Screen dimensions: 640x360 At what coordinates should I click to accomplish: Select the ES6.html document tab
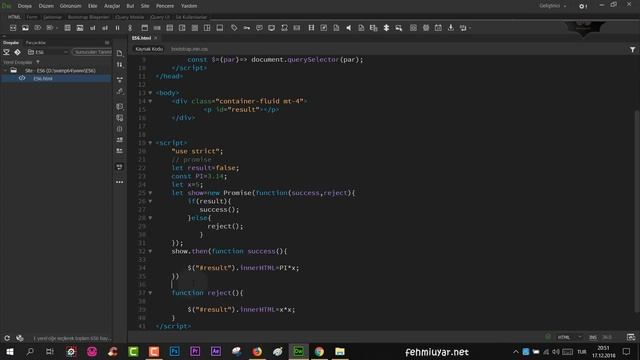click(141, 38)
